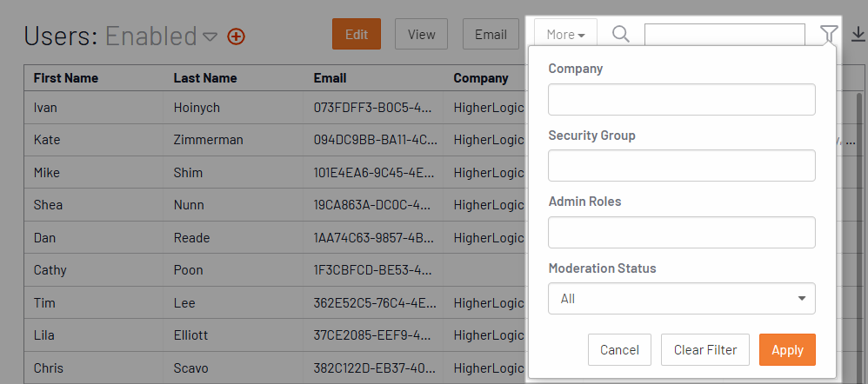The image size is (868, 384).
Task: Toggle the funnel filter icon
Action: (x=829, y=35)
